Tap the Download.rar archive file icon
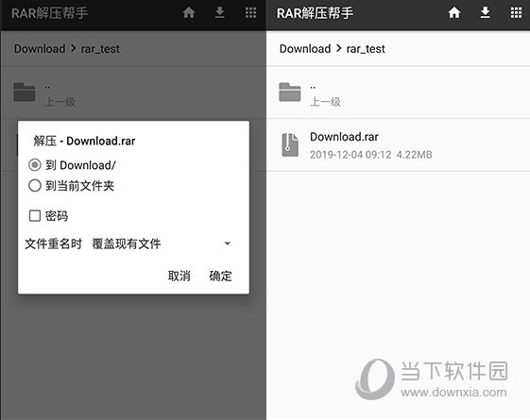 coord(290,144)
